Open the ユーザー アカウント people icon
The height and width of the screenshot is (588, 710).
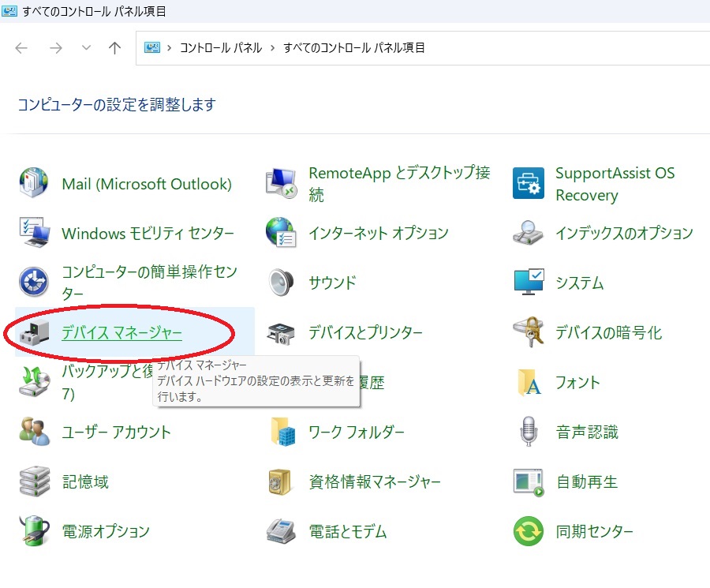(34, 431)
